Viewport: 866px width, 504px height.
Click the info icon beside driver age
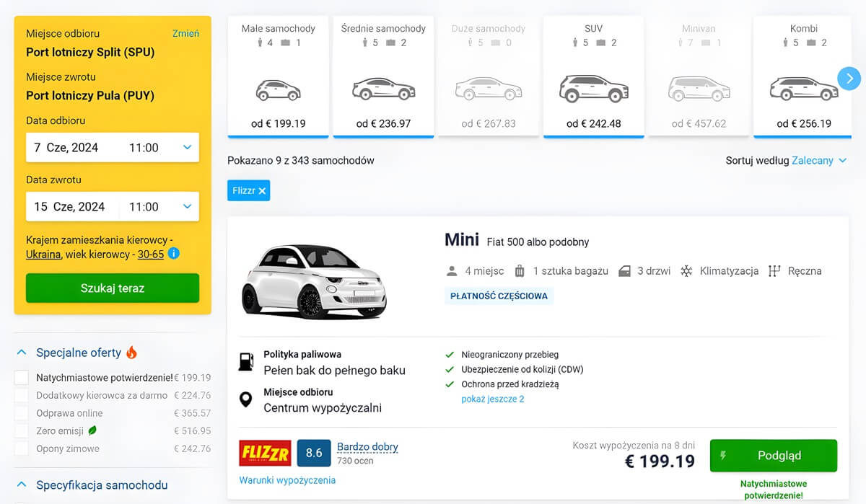174,254
